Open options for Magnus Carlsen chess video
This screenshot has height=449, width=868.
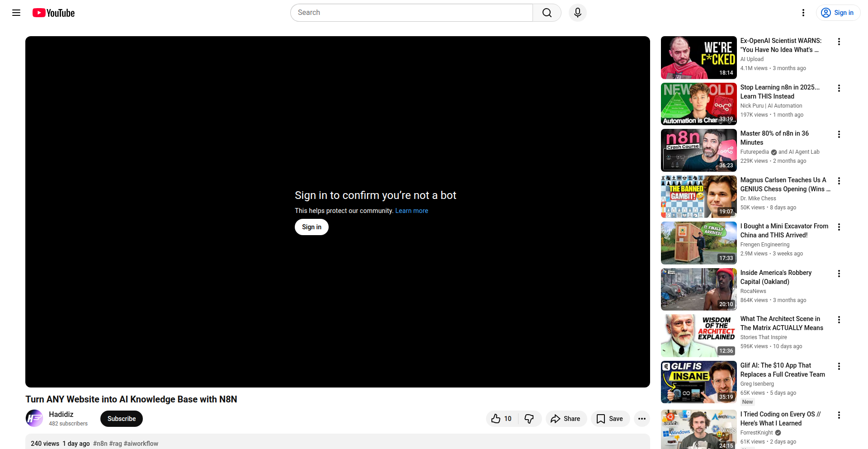(x=839, y=181)
